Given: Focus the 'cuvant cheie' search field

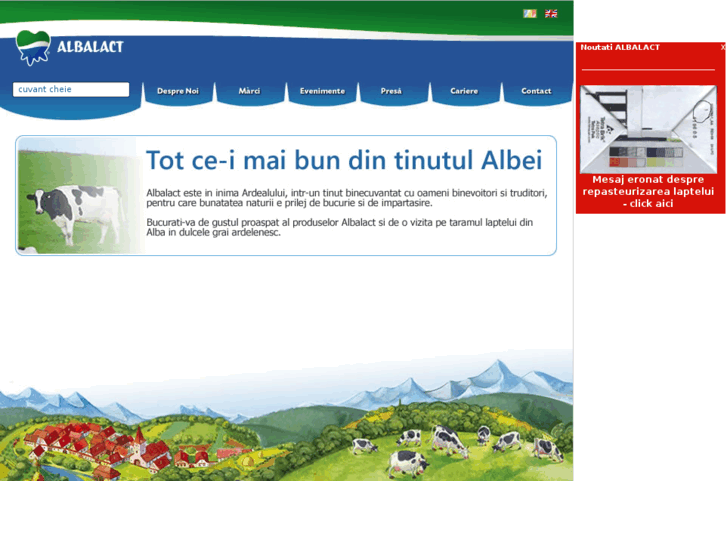Looking at the screenshot, I should (x=71, y=90).
